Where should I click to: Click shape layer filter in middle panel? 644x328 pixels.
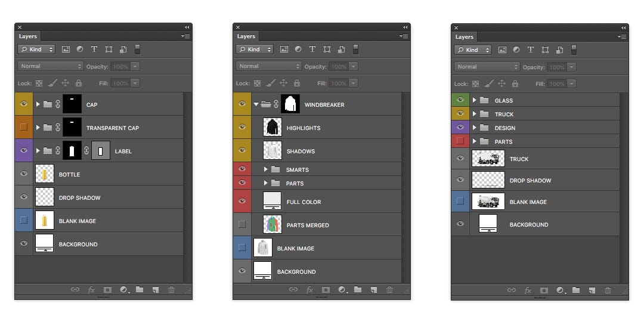click(327, 49)
